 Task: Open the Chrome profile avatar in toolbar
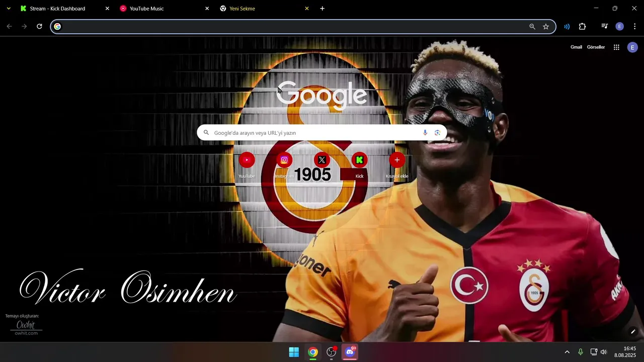(620, 27)
